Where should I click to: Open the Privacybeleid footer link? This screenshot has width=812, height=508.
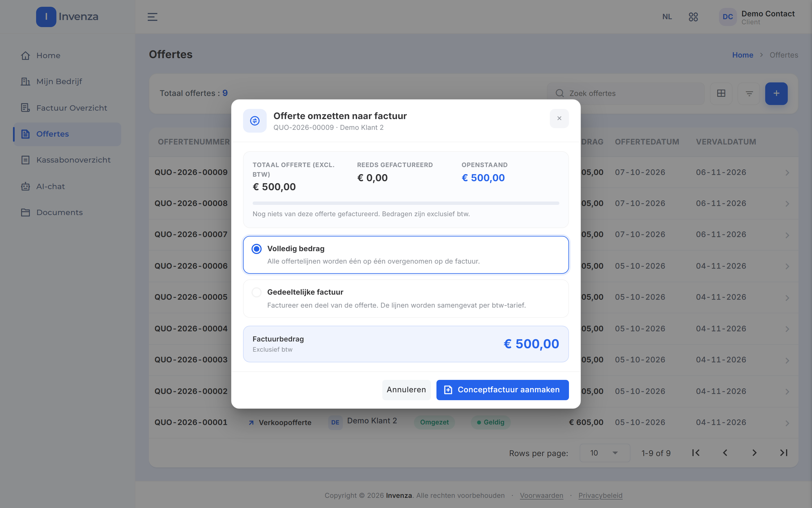pyautogui.click(x=600, y=495)
